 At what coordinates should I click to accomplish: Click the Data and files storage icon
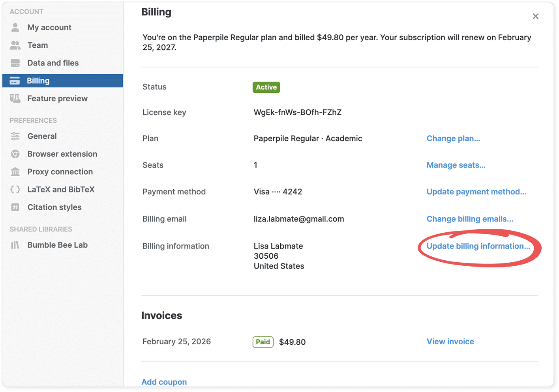click(x=15, y=63)
